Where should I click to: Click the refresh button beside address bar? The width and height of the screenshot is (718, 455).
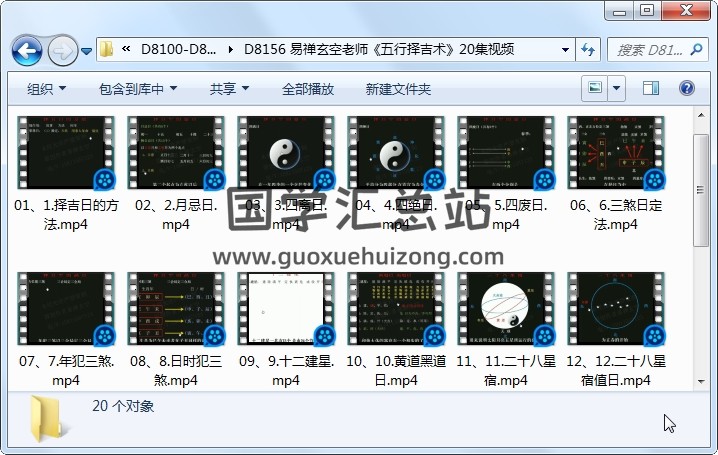pyautogui.click(x=587, y=49)
